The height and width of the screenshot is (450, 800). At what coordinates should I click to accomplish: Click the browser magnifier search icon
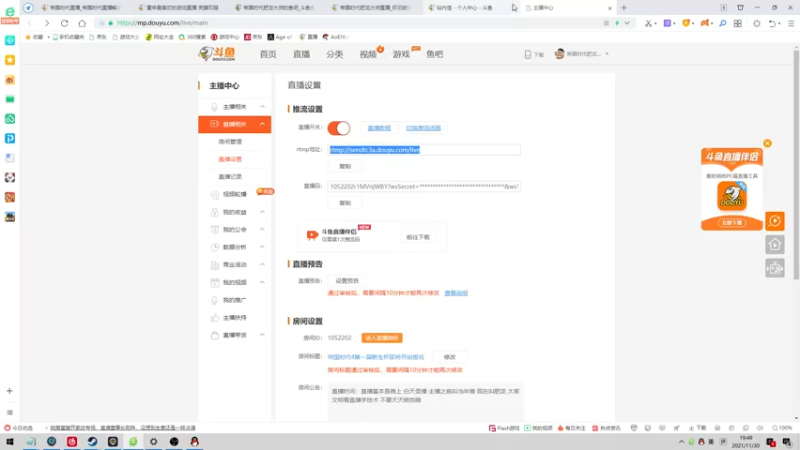pyautogui.click(x=722, y=23)
